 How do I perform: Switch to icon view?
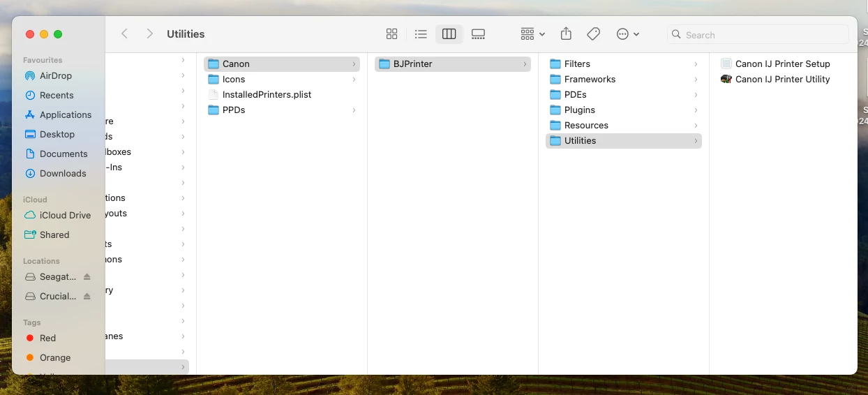[x=392, y=34]
